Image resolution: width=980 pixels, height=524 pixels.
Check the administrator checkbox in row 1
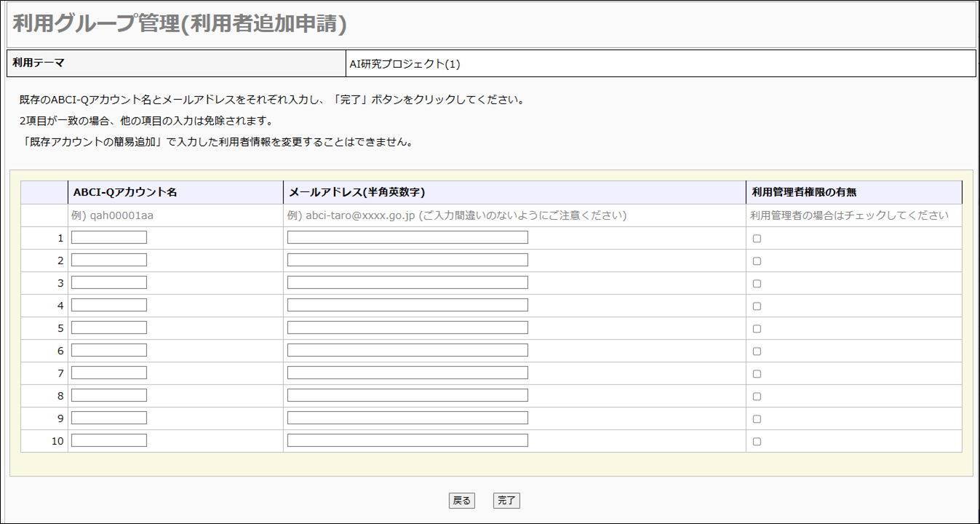point(757,238)
